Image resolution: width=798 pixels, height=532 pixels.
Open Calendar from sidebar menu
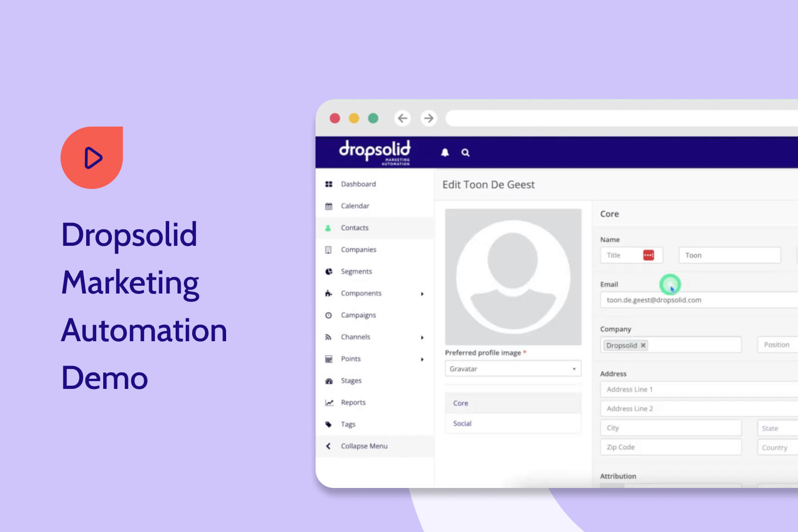355,206
